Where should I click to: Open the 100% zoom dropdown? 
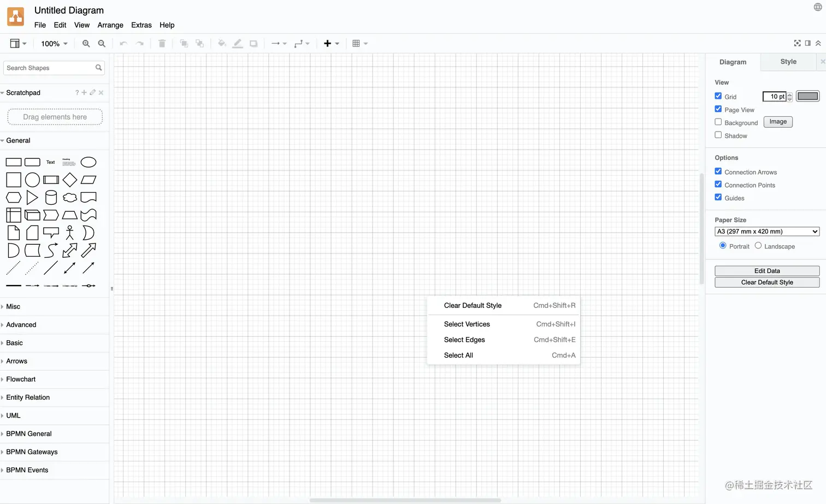(54, 44)
